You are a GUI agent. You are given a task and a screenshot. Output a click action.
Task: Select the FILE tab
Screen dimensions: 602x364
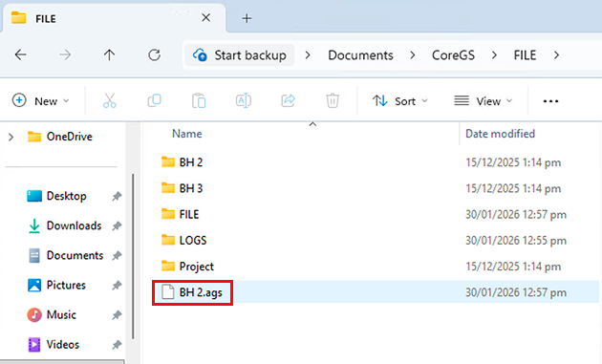[x=115, y=18]
